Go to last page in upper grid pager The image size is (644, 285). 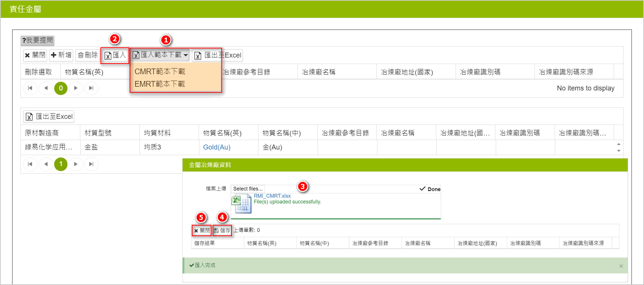pos(91,88)
